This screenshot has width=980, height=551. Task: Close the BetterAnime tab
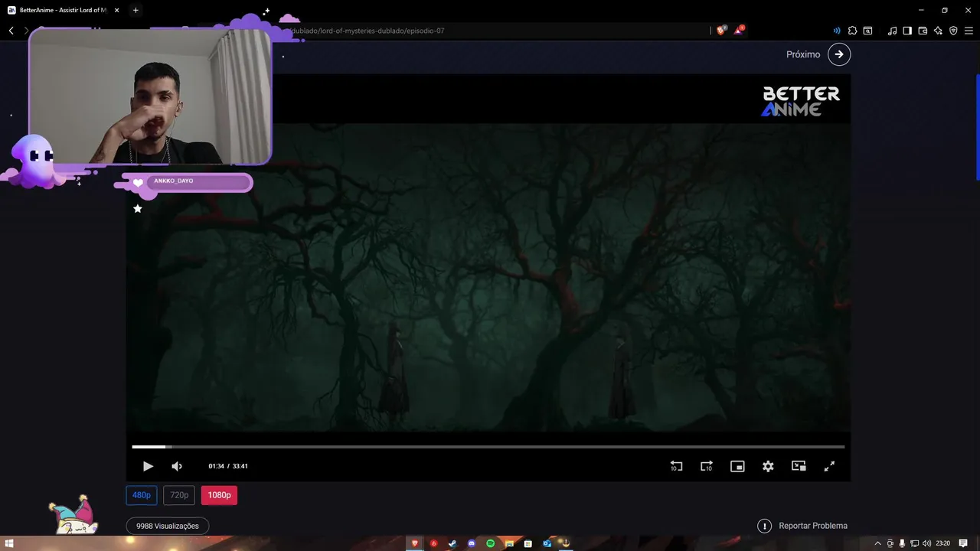tap(117, 10)
